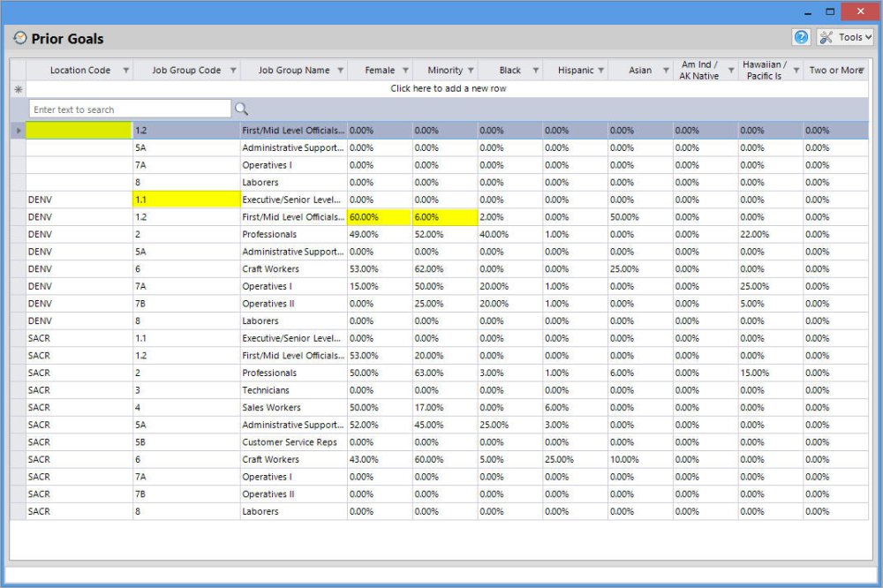Click the asterisk new-row indicator icon
The image size is (883, 588).
18,88
